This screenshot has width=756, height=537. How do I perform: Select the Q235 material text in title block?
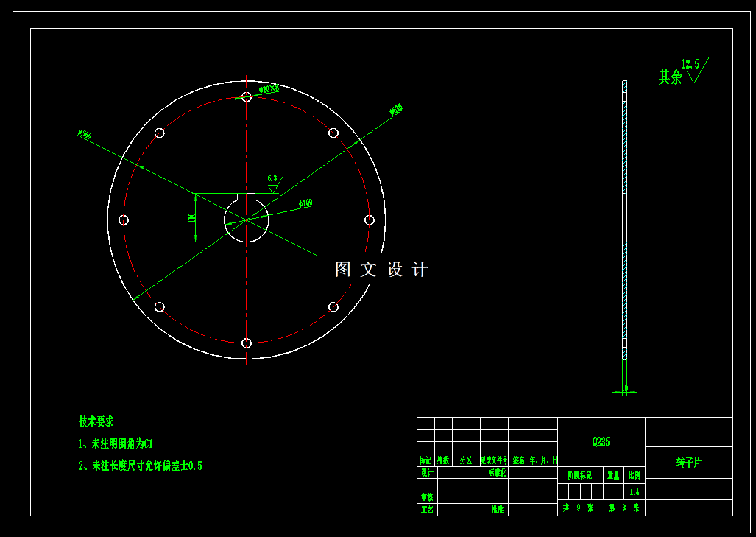(x=601, y=441)
